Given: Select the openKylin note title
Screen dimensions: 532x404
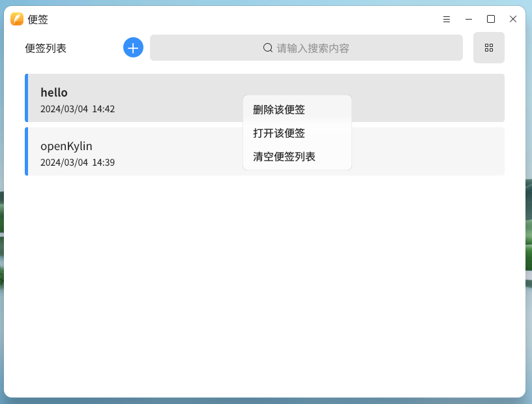Looking at the screenshot, I should (66, 146).
